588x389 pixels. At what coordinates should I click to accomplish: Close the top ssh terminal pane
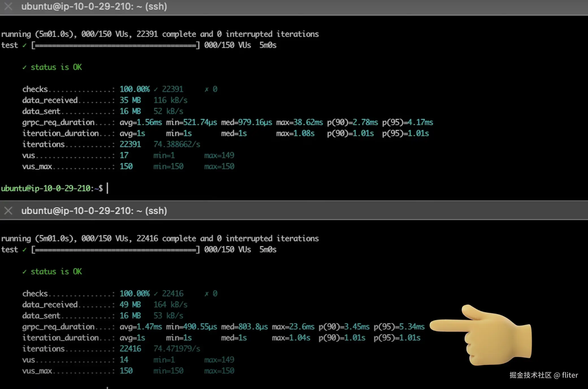pos(8,6)
